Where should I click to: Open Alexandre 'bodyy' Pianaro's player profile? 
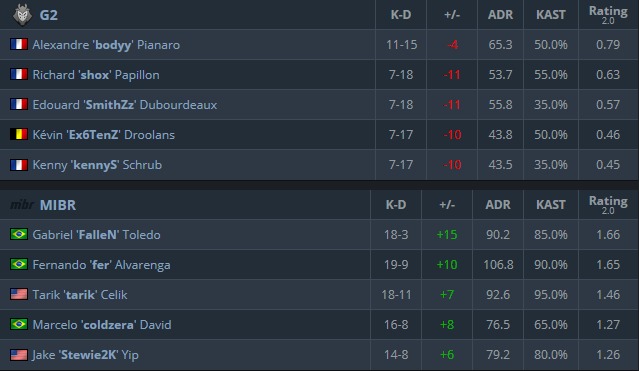pos(106,45)
